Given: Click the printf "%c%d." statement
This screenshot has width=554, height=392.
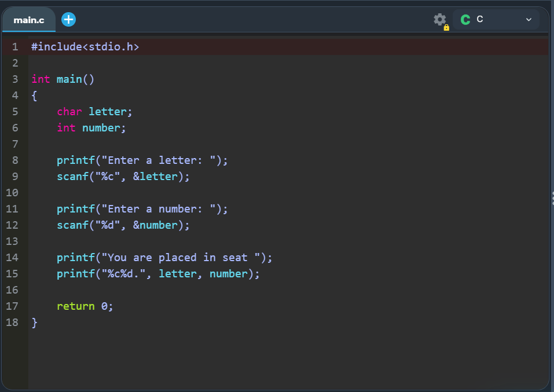Looking at the screenshot, I should tap(158, 273).
